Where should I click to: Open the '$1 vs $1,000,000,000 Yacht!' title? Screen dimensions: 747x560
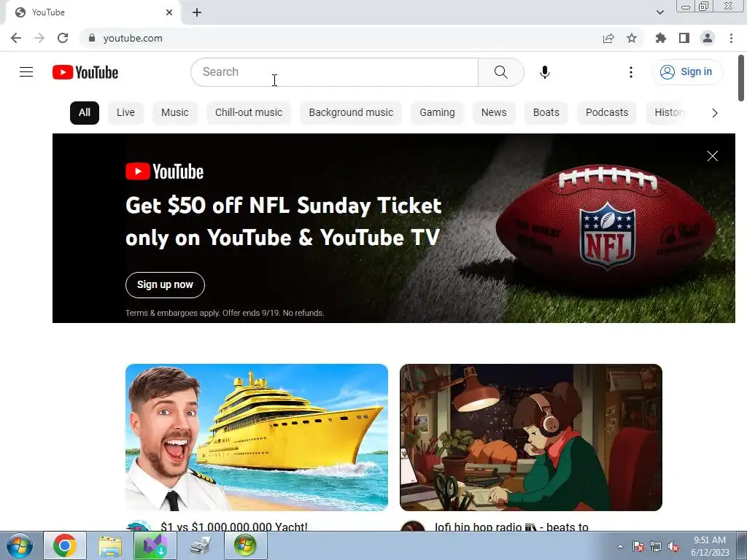point(234,526)
